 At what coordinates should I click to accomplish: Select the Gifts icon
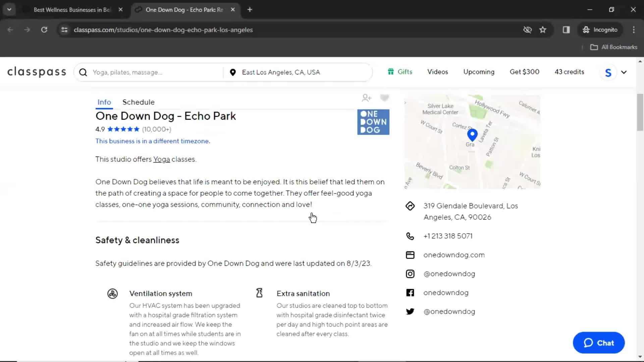(390, 72)
